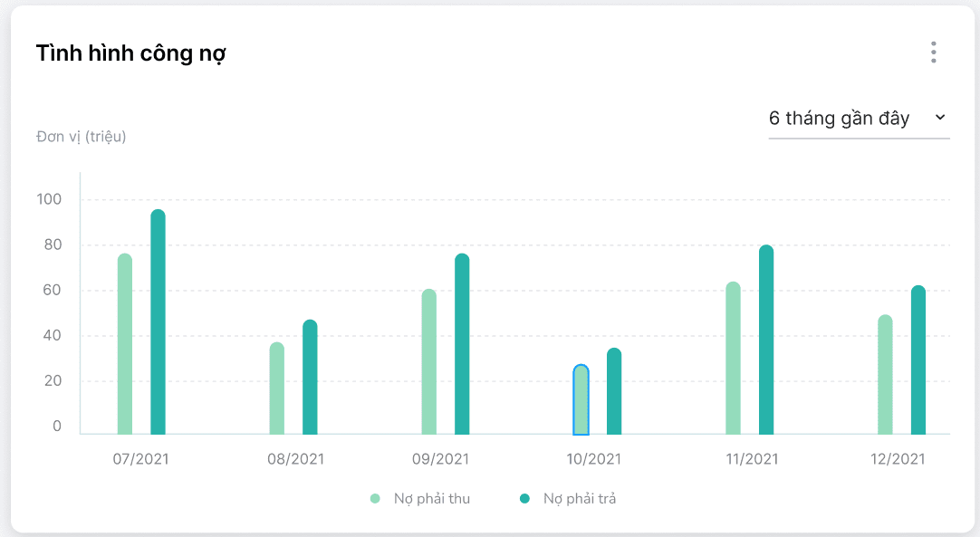Click the 11/2021 light green receivable bar
980x537 pixels.
tap(734, 359)
